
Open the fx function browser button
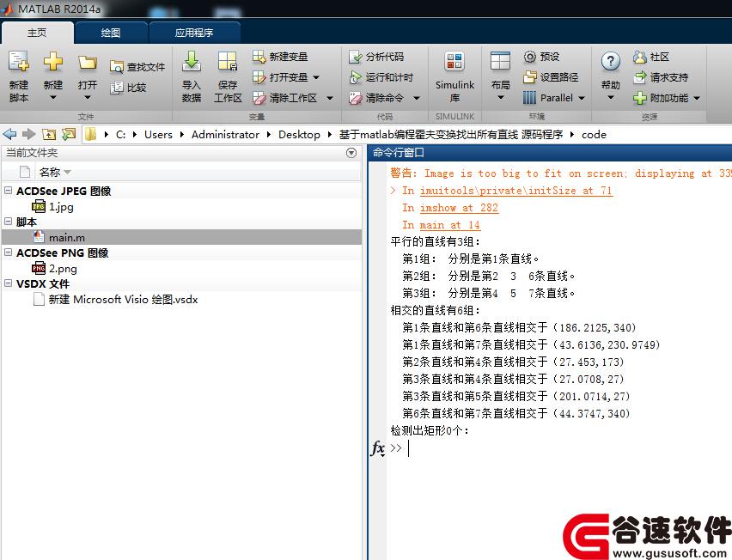[378, 448]
